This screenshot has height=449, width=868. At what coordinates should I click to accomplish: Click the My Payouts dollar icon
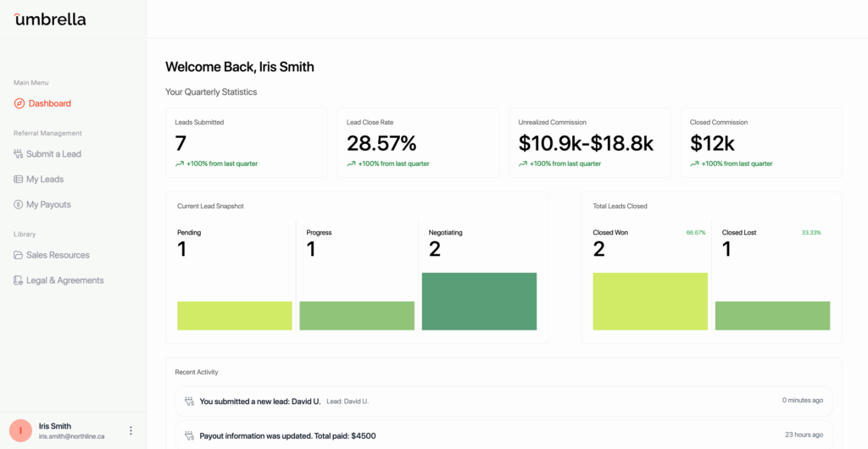(19, 205)
